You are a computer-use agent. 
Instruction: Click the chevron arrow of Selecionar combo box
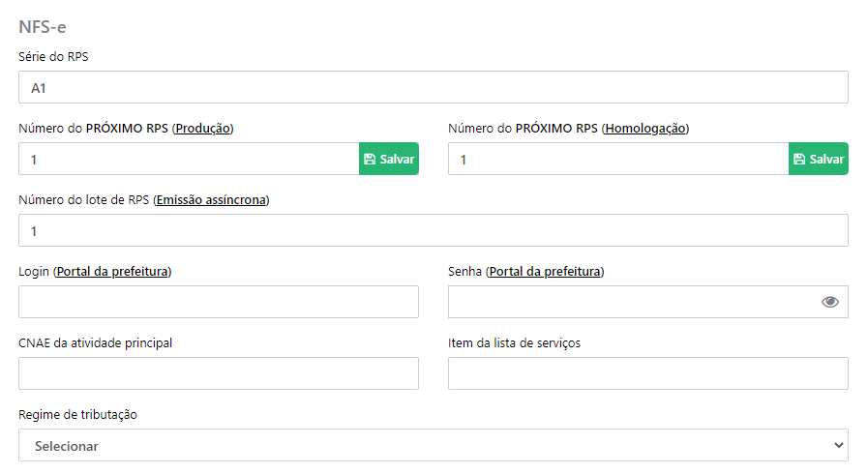coord(839,445)
